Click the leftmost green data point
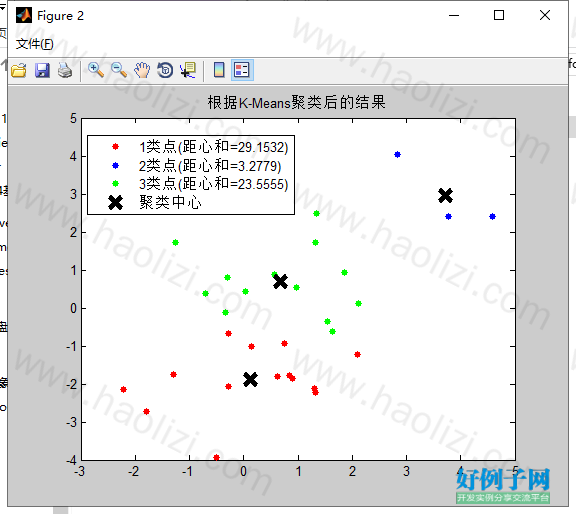Screen dimensions: 576x514 (176, 242)
